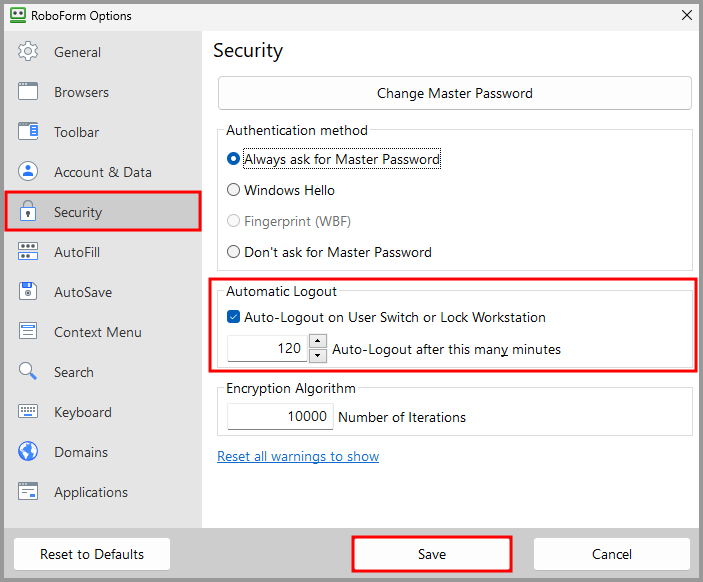This screenshot has height=582, width=703.
Task: Click the Automatic Logout group label
Action: point(281,291)
